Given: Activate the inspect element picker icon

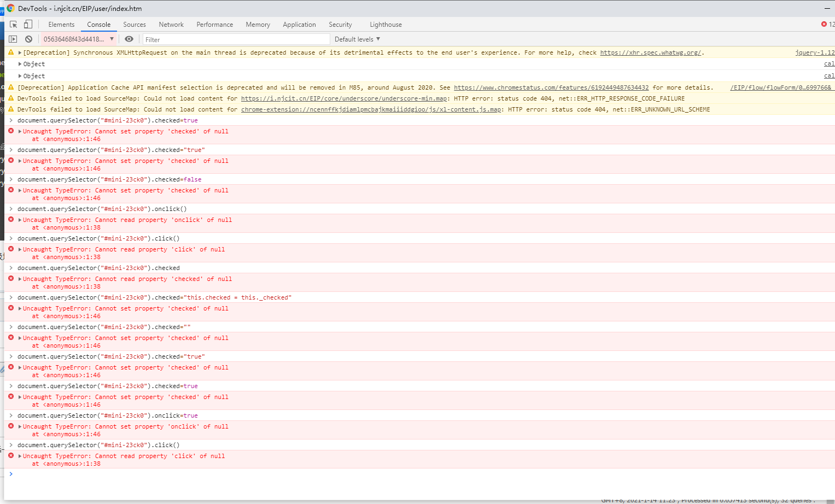Looking at the screenshot, I should 14,25.
